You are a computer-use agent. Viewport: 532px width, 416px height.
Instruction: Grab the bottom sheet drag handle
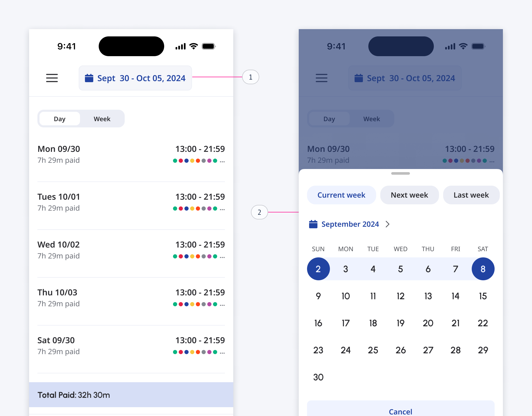pyautogui.click(x=400, y=173)
